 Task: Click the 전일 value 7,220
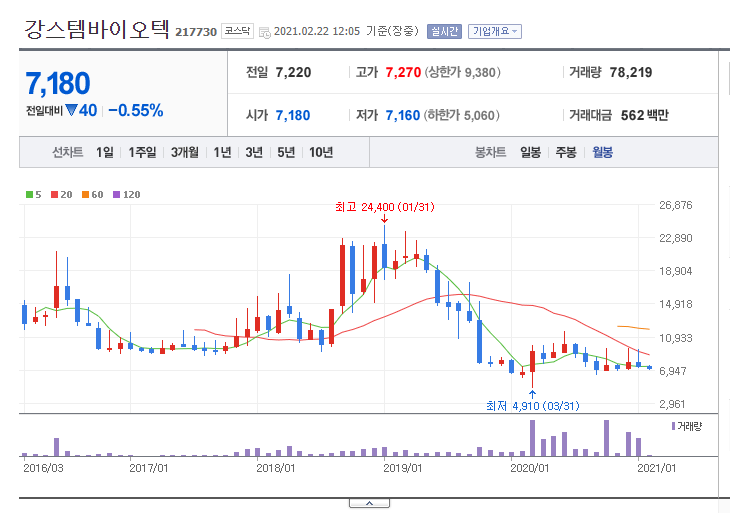point(293,73)
